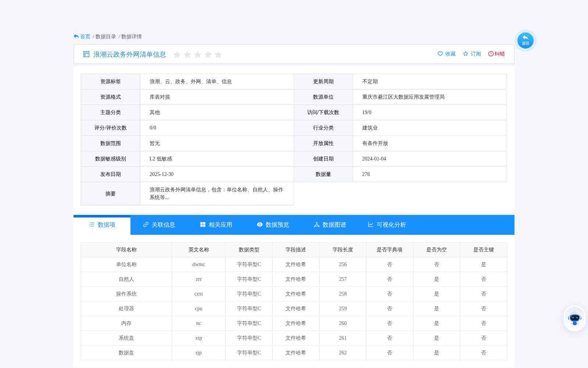Click the 有条件开放 value
588x368 pixels.
[x=375, y=143]
